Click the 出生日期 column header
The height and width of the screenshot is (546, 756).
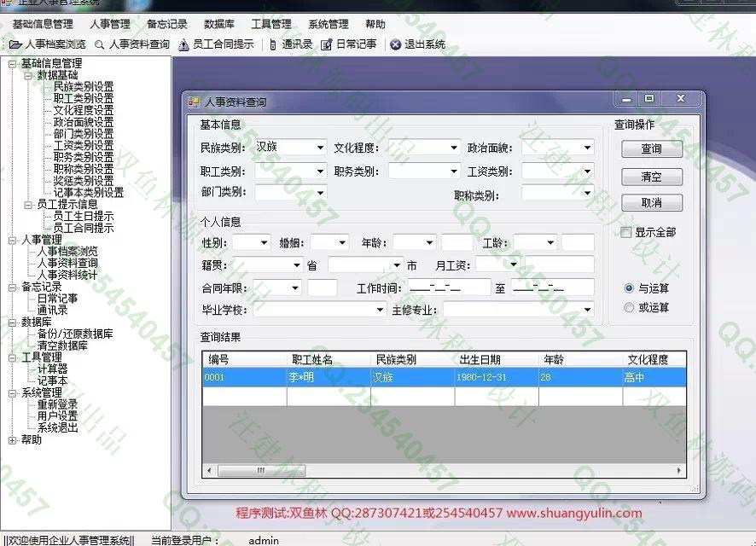click(x=496, y=359)
